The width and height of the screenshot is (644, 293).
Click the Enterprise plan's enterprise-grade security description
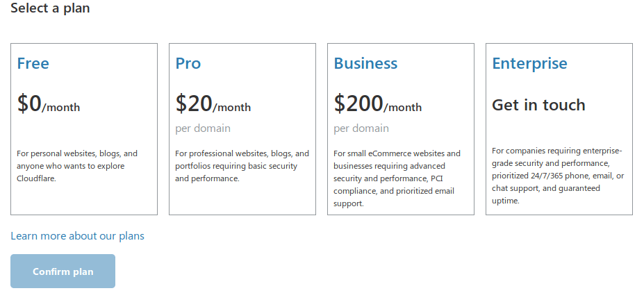click(x=558, y=176)
